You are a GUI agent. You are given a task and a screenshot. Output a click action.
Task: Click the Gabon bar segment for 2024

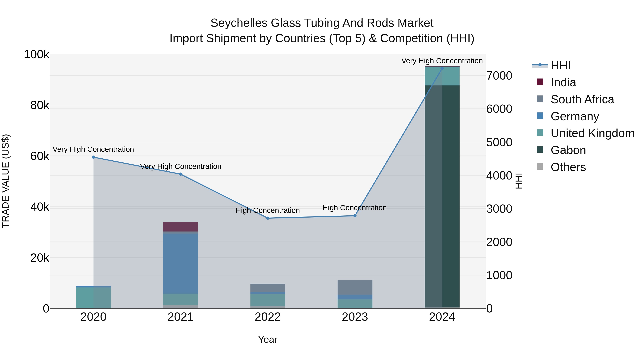[x=442, y=196]
